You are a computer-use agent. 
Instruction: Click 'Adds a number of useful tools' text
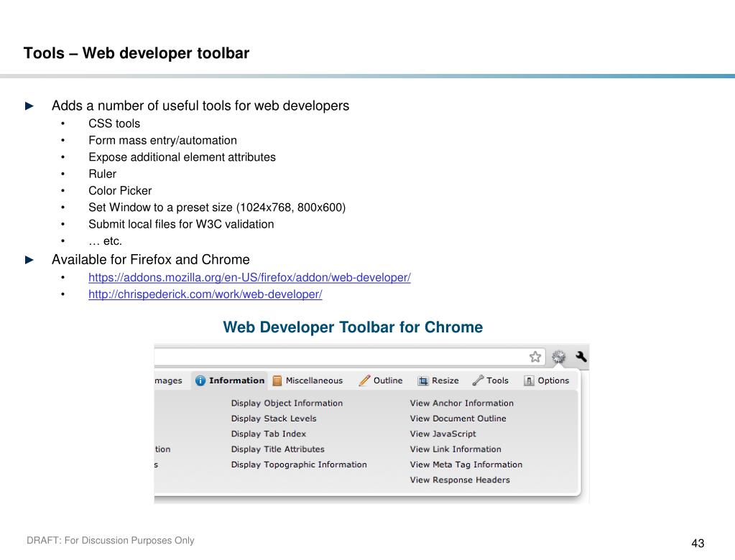[x=200, y=106]
